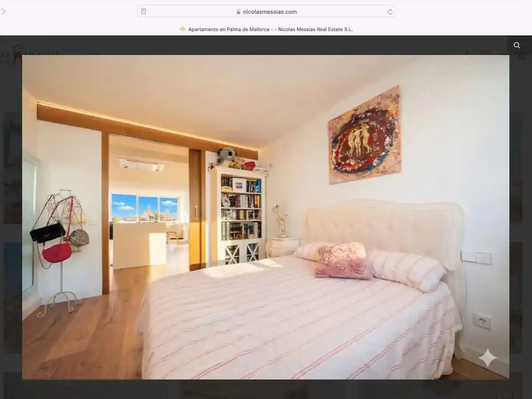Click the reload page icon
This screenshot has width=532, height=399.
coord(390,12)
